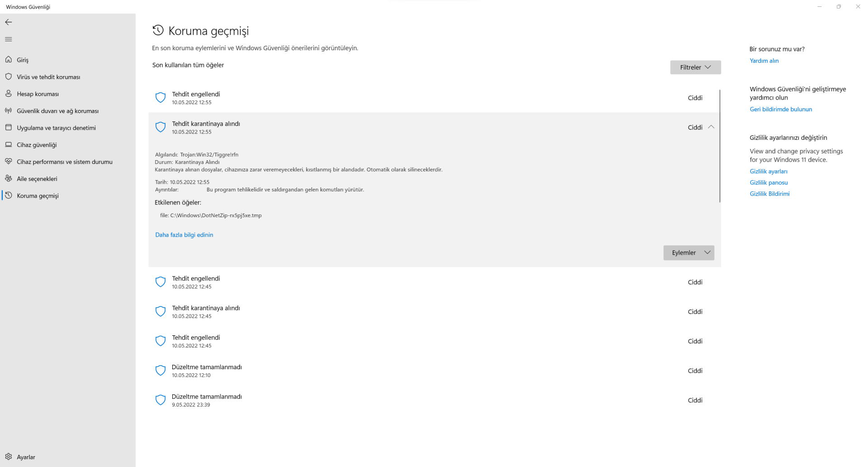Open Güvenlik duvarı ve ağ koruması
This screenshot has height=467, width=868.
click(x=68, y=111)
